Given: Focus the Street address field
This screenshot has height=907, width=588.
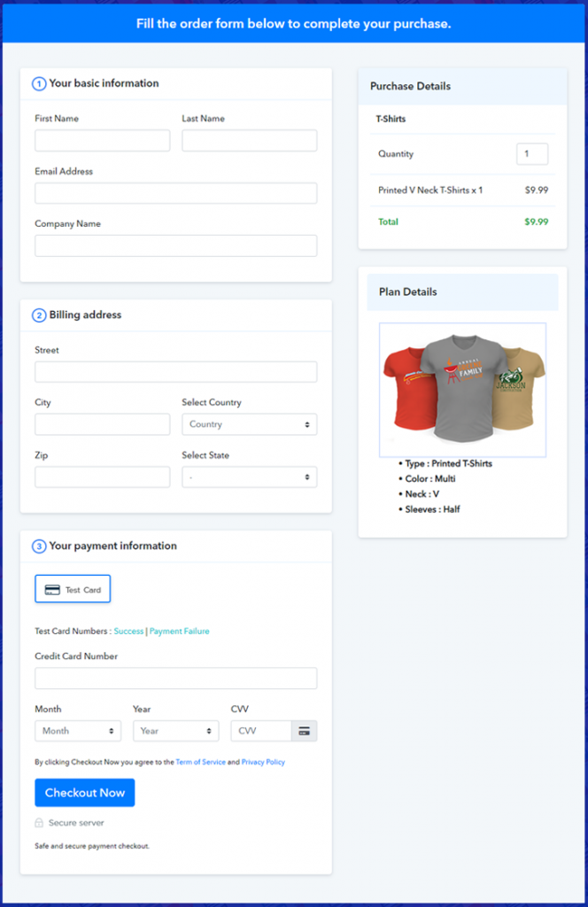Looking at the screenshot, I should (x=175, y=372).
